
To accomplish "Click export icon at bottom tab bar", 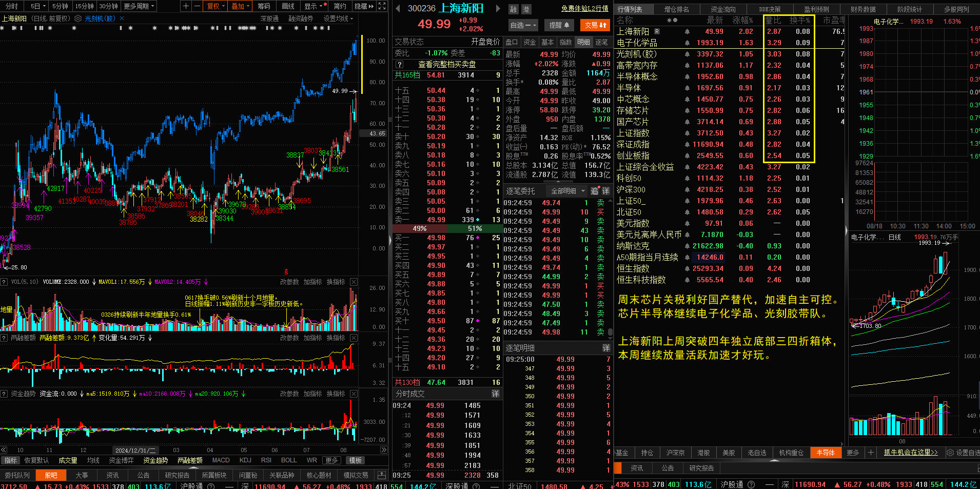I will (x=381, y=475).
